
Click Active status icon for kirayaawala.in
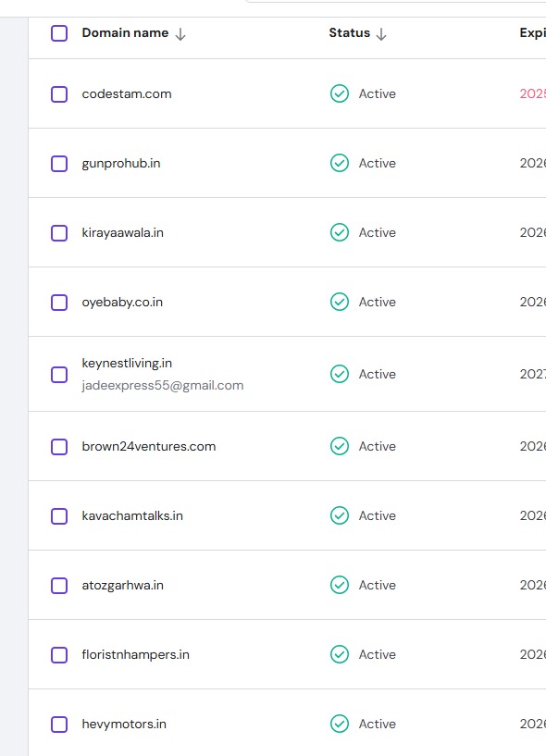tap(340, 232)
